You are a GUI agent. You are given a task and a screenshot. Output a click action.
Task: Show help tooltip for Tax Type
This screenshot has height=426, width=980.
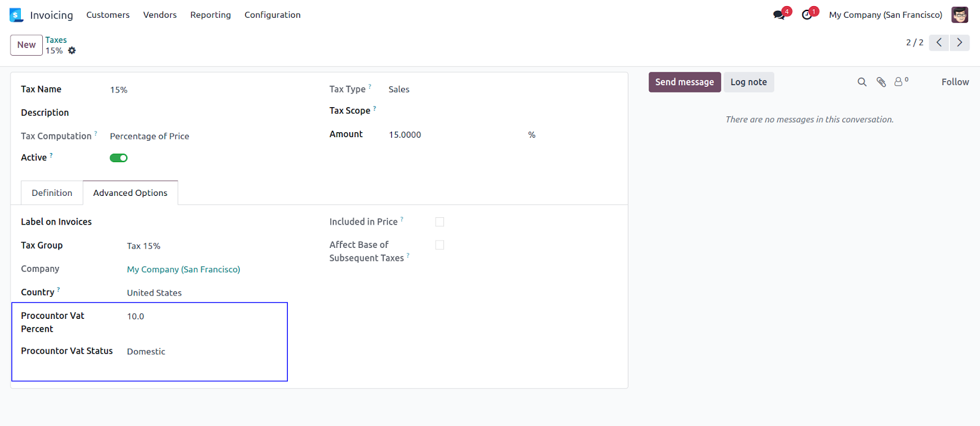(x=370, y=87)
